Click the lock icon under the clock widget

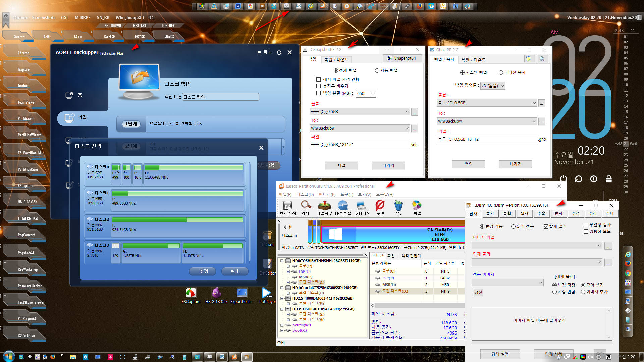[x=609, y=179]
